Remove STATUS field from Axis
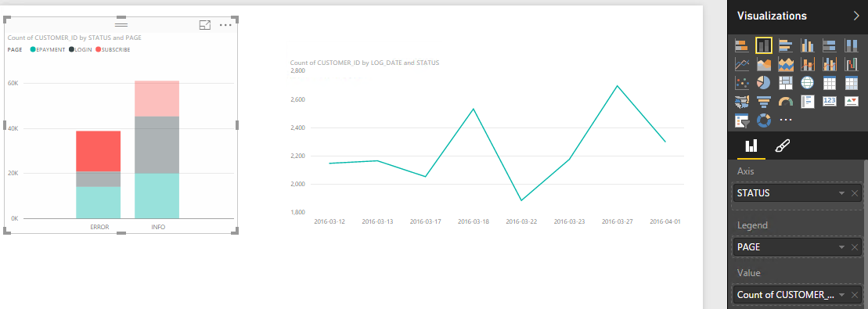The width and height of the screenshot is (868, 309). coord(854,193)
